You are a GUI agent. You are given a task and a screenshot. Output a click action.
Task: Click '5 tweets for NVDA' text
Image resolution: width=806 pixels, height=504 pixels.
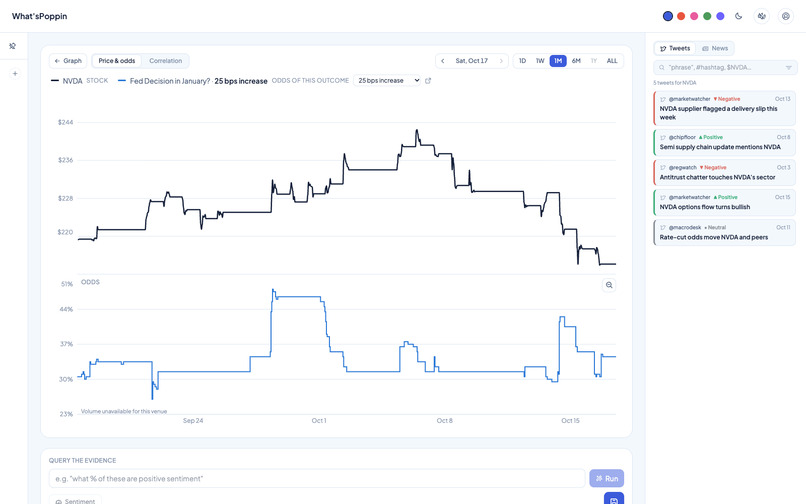(675, 83)
